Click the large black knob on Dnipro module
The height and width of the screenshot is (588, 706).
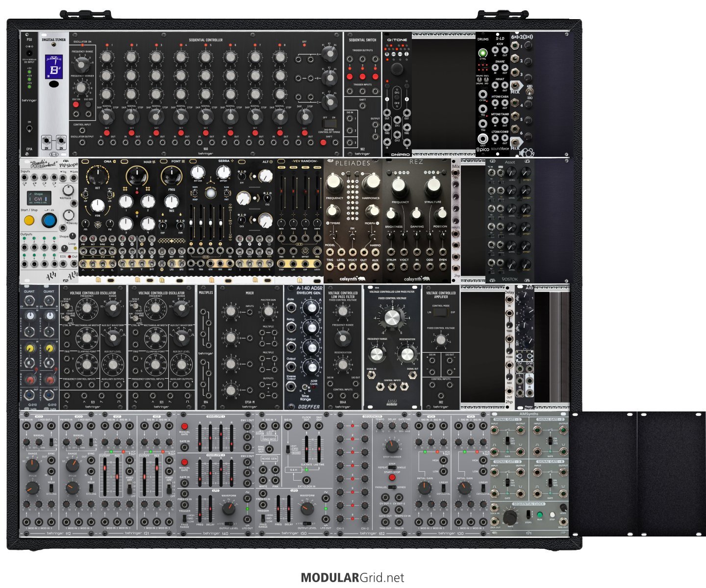coord(398,68)
